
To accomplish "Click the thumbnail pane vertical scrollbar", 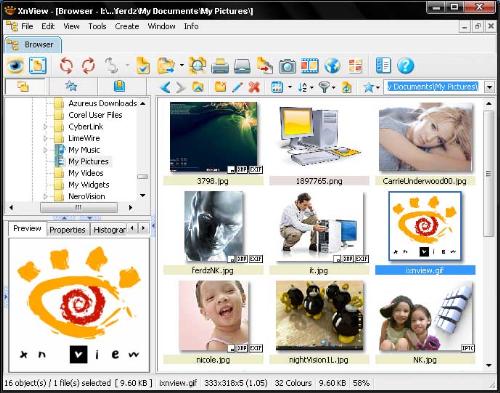I will point(488,174).
